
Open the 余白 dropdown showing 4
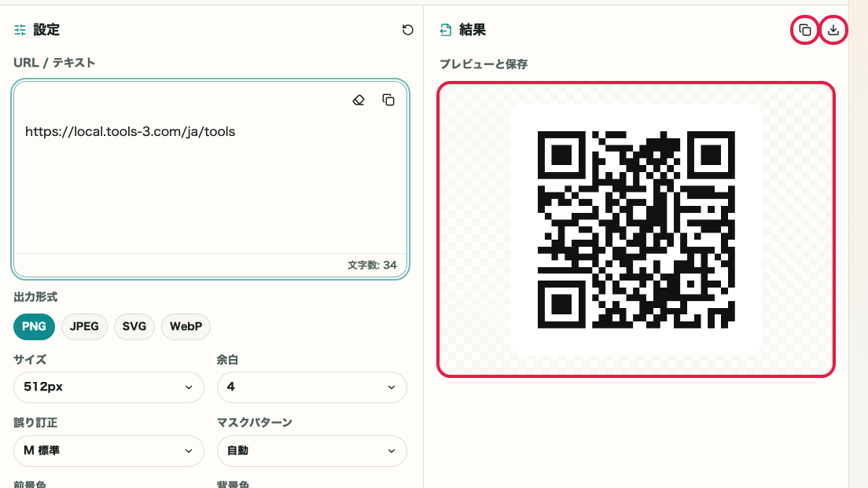click(311, 387)
